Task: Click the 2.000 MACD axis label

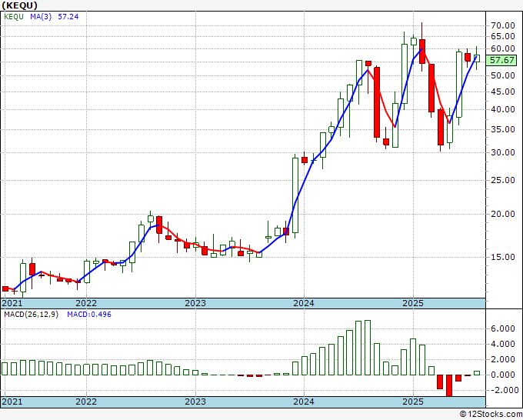Action: point(503,360)
